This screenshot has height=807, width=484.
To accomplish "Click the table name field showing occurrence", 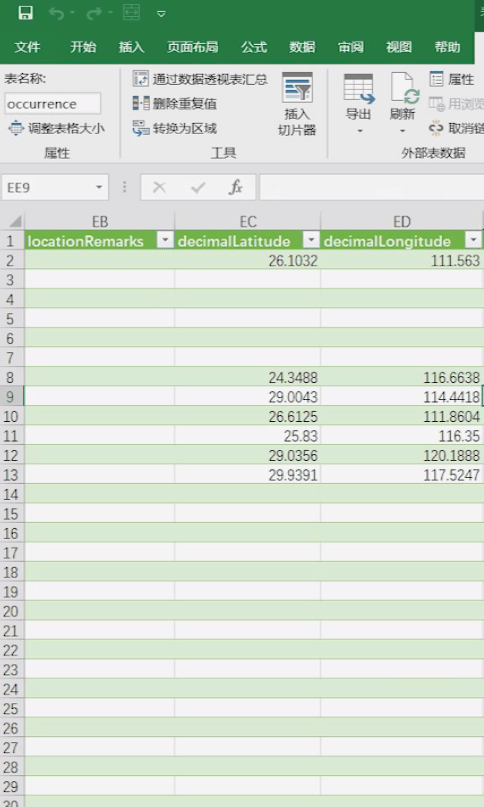I will click(53, 103).
